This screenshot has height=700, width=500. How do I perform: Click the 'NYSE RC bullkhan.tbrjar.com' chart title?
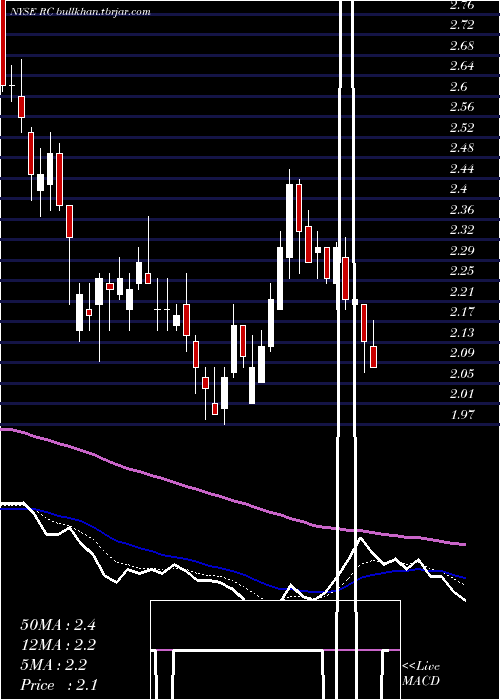pos(79,12)
